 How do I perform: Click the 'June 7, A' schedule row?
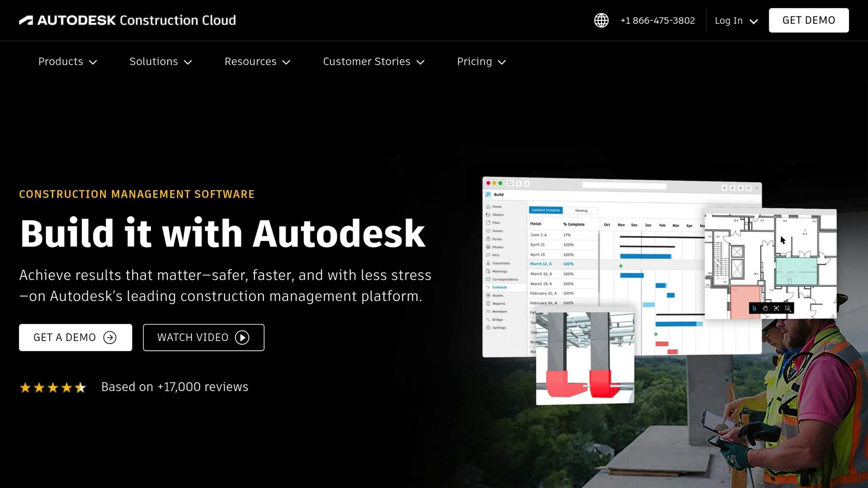[563, 235]
